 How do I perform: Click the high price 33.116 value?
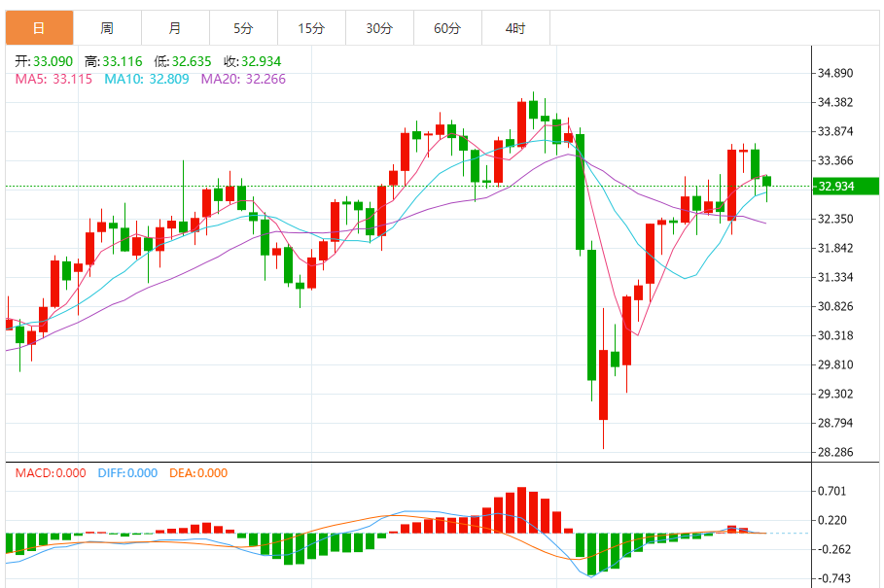click(x=123, y=61)
